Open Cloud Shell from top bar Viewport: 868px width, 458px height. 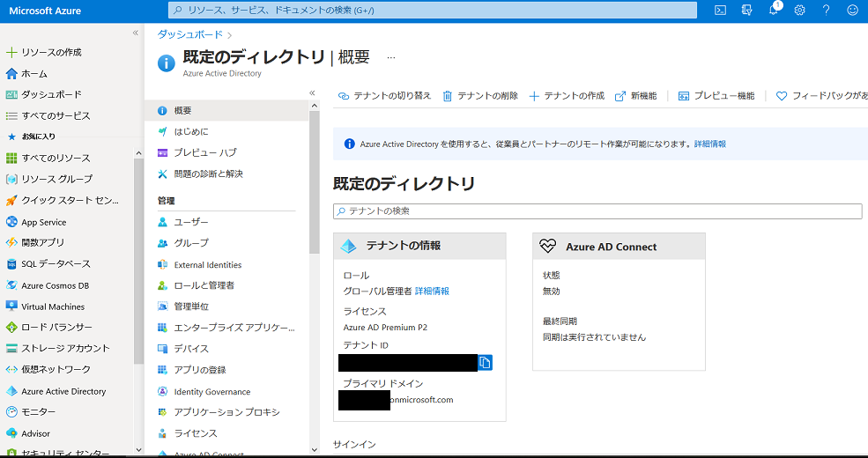point(720,10)
